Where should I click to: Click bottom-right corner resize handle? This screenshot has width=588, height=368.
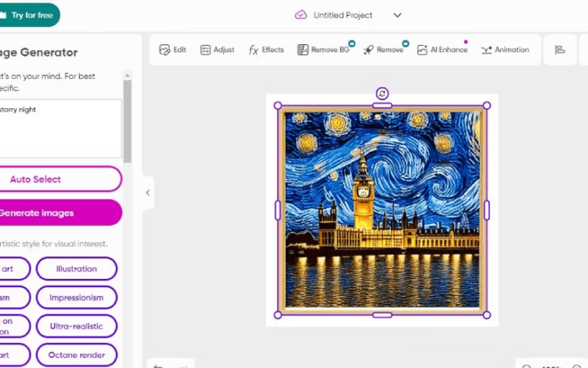(x=487, y=315)
